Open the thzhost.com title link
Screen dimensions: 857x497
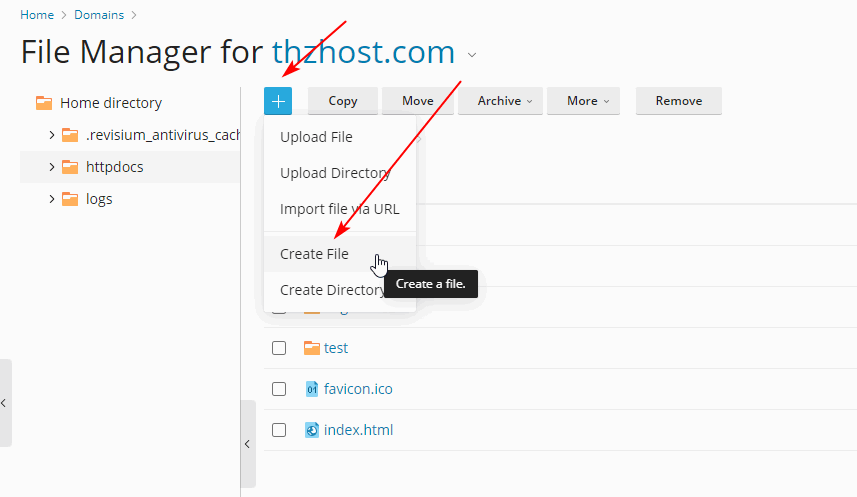coord(363,52)
